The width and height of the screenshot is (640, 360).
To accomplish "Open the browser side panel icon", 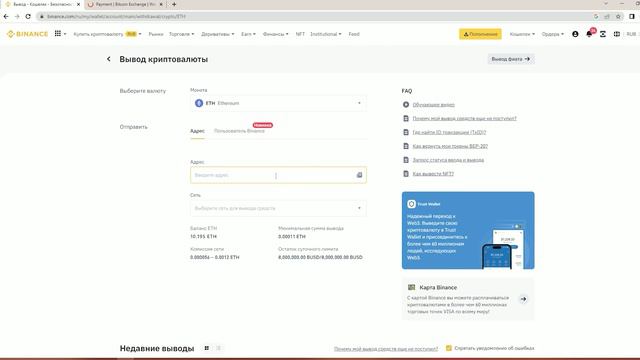I will (632, 16).
